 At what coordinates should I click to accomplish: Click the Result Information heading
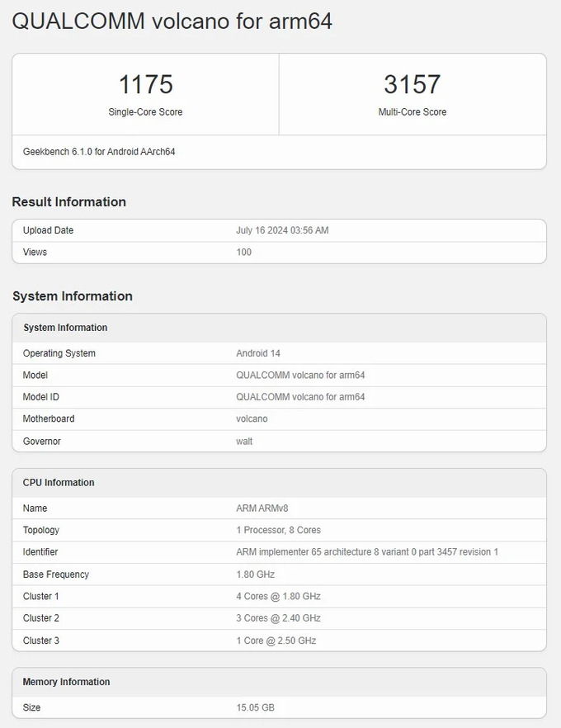pos(69,202)
